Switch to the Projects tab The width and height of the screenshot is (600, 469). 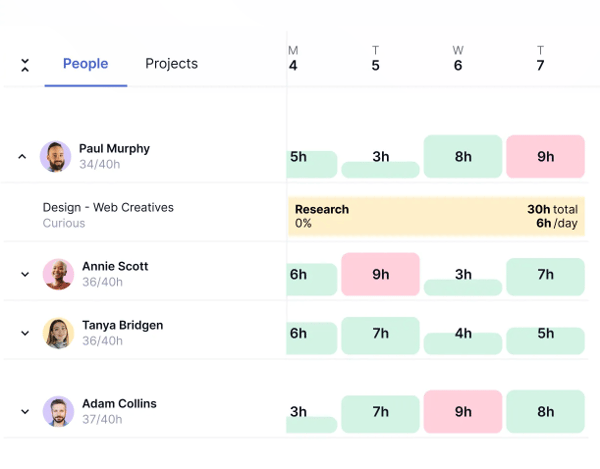(171, 64)
